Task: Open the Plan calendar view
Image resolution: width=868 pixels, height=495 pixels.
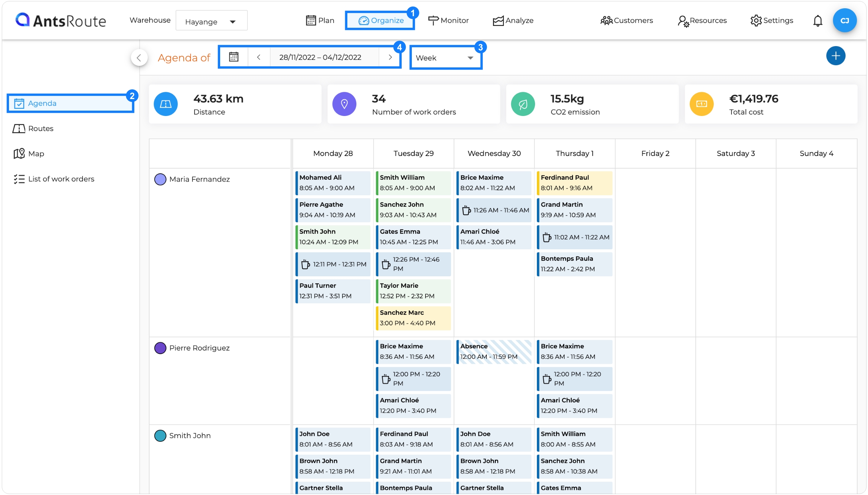Action: (x=319, y=21)
